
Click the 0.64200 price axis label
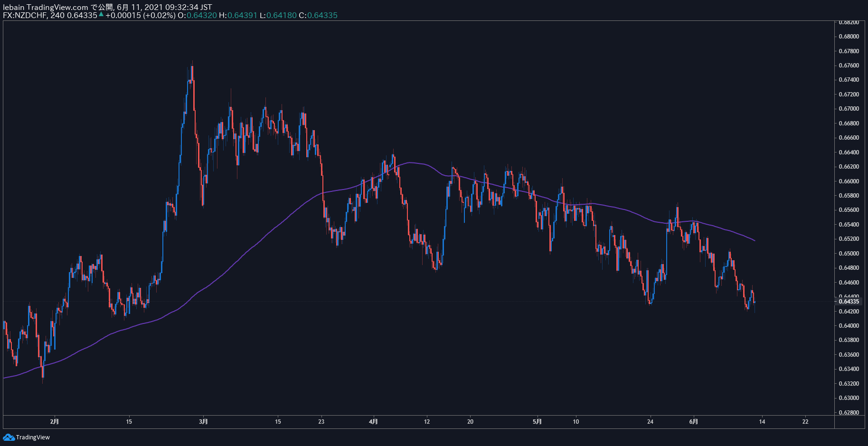coord(849,312)
